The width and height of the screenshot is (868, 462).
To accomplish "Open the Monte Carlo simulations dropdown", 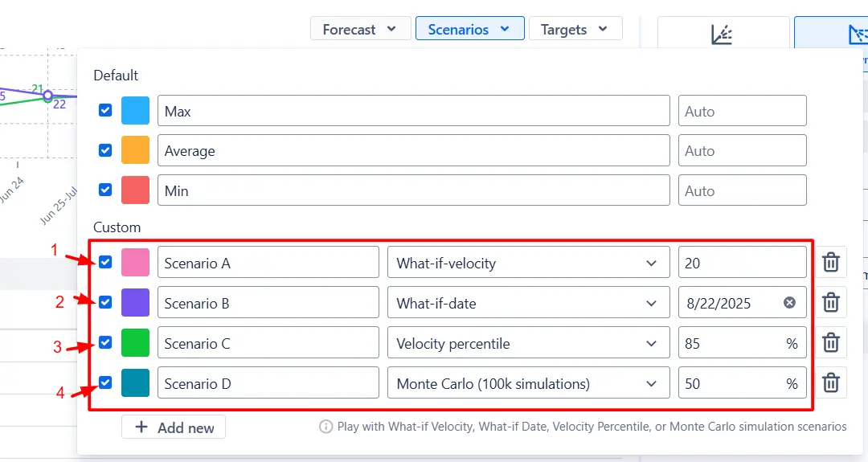I will point(528,383).
